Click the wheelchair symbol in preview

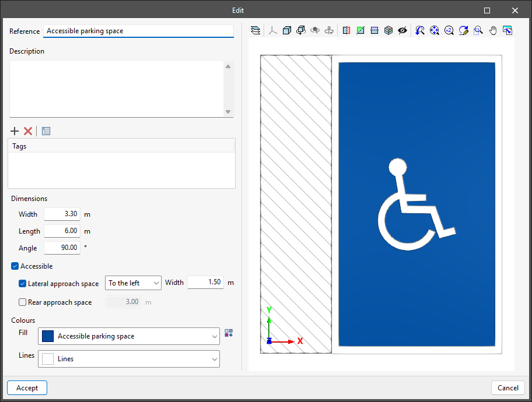(x=416, y=204)
